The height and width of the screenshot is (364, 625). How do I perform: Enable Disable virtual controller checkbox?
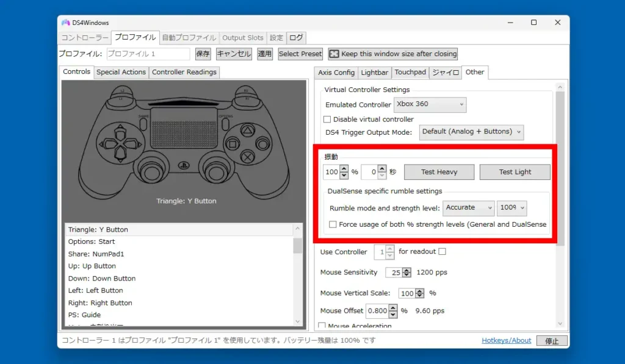click(x=327, y=119)
